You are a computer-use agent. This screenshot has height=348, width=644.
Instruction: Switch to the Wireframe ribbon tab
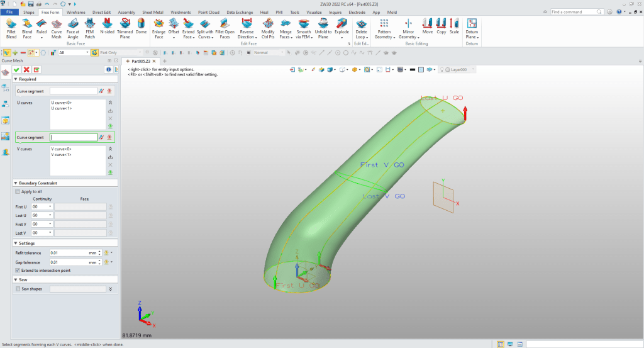pos(76,12)
